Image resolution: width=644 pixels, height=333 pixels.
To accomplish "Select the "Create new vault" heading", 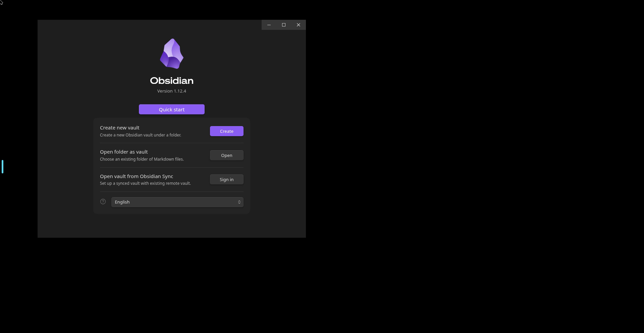I will pos(120,128).
